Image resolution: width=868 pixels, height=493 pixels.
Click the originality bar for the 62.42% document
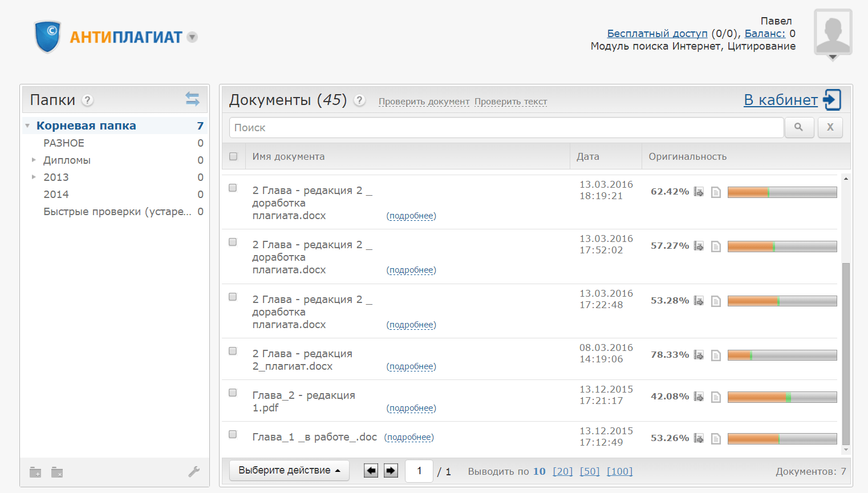782,192
